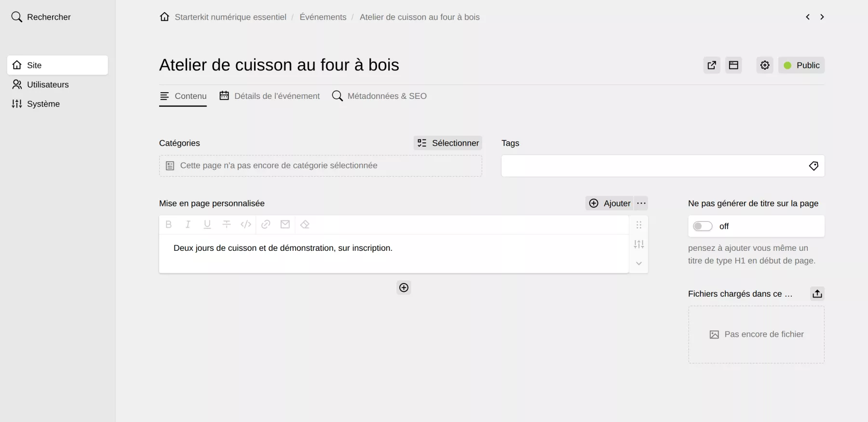
Task: Change the Public page status
Action: [x=801, y=65]
